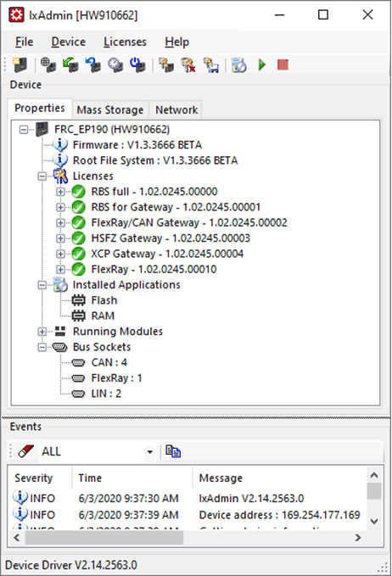Viewport: 392px width, 576px height.
Task: Expand the FlexRay/CAN Gateway license entry
Action: click(x=60, y=223)
